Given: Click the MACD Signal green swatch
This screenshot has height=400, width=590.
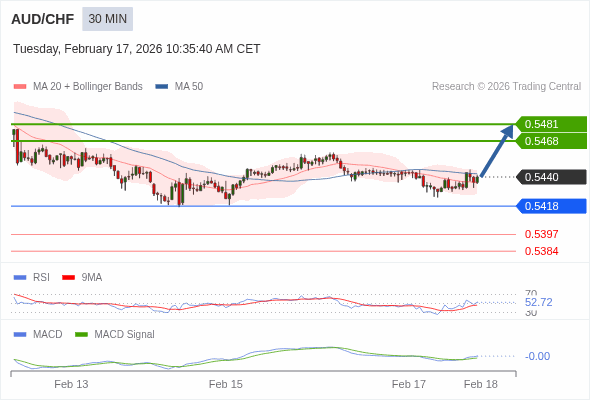Looking at the screenshot, I should [81, 335].
